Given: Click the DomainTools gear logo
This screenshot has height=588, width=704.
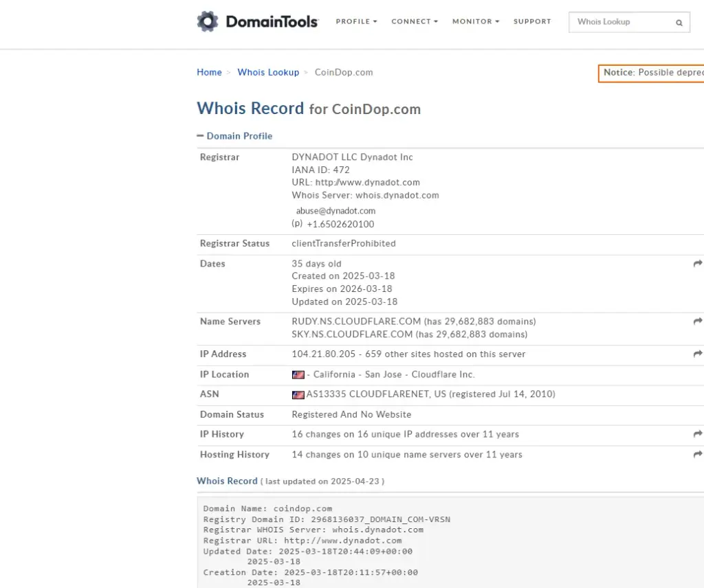Looking at the screenshot, I should tap(208, 21).
